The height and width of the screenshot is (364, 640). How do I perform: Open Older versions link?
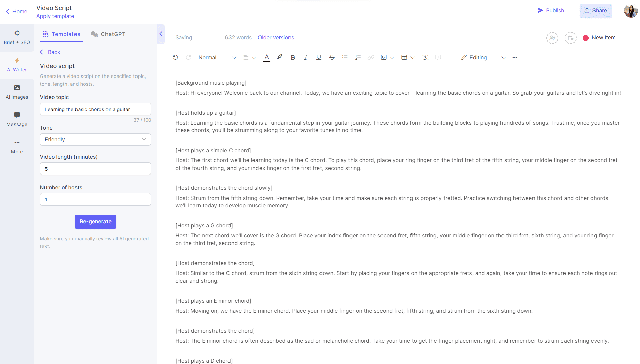click(x=276, y=37)
